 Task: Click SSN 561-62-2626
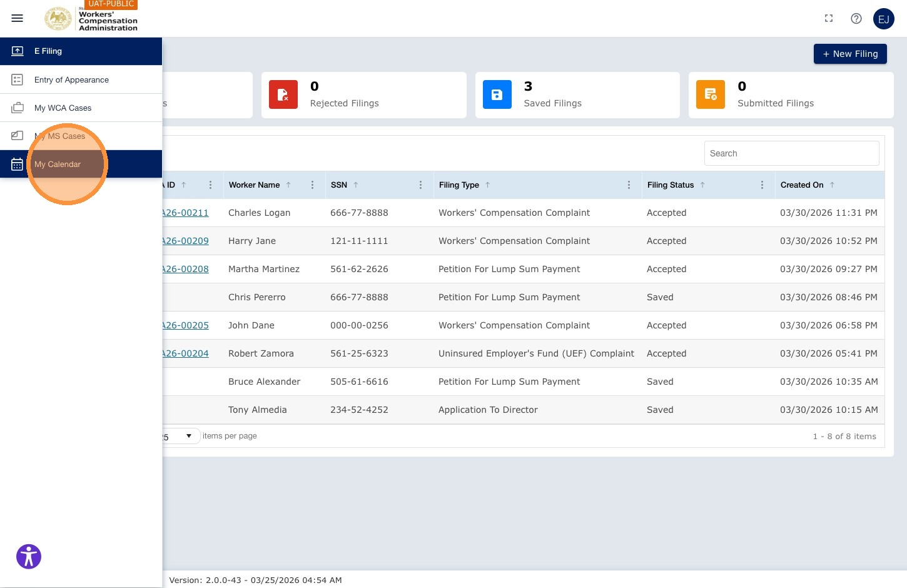[359, 269]
